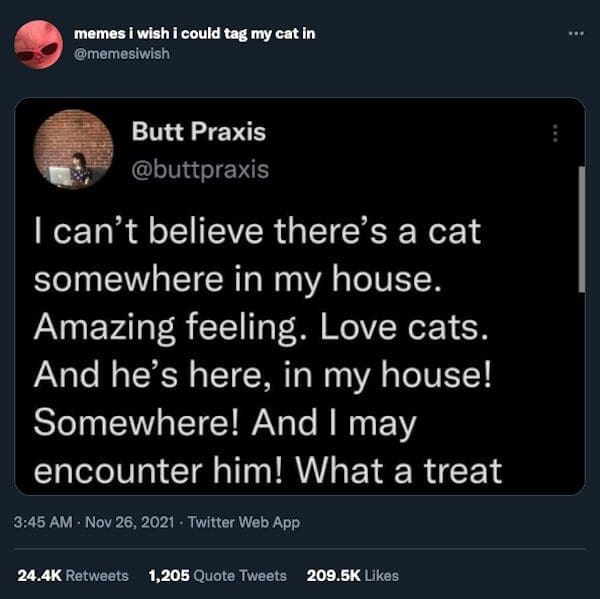Viewport: 600px width, 599px height.
Task: Click text 'encounter him! What a treat'
Action: click(268, 470)
